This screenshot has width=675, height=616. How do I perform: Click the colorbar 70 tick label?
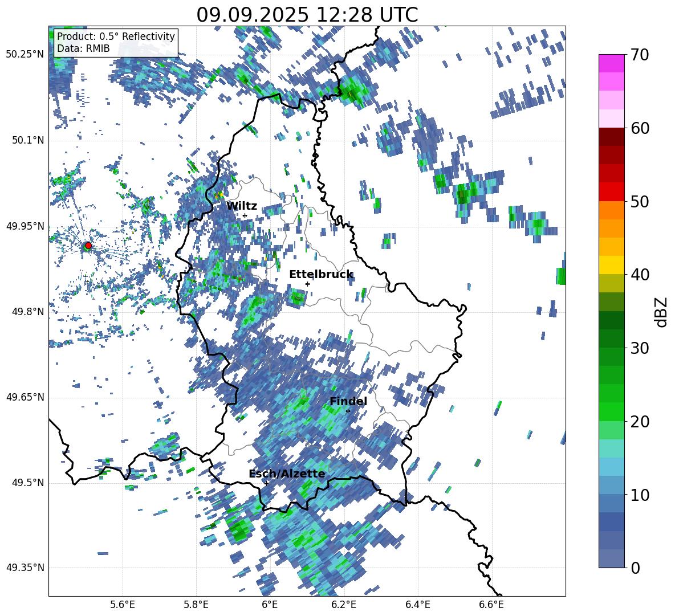(x=640, y=55)
